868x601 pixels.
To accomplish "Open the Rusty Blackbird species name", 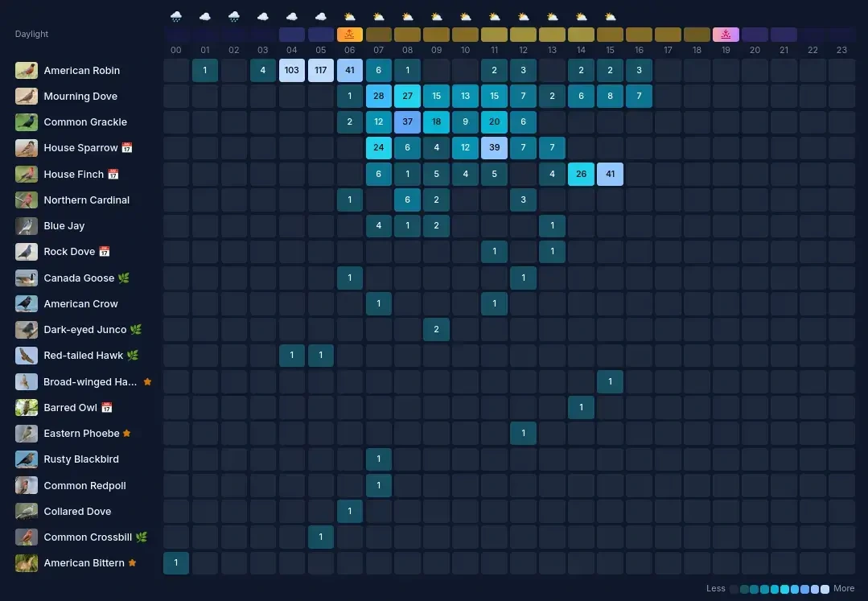I will coord(81,459).
